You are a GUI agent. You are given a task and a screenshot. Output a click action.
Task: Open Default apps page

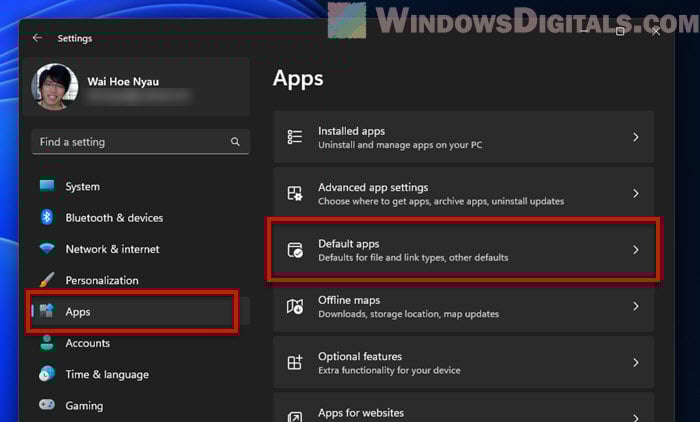[464, 250]
